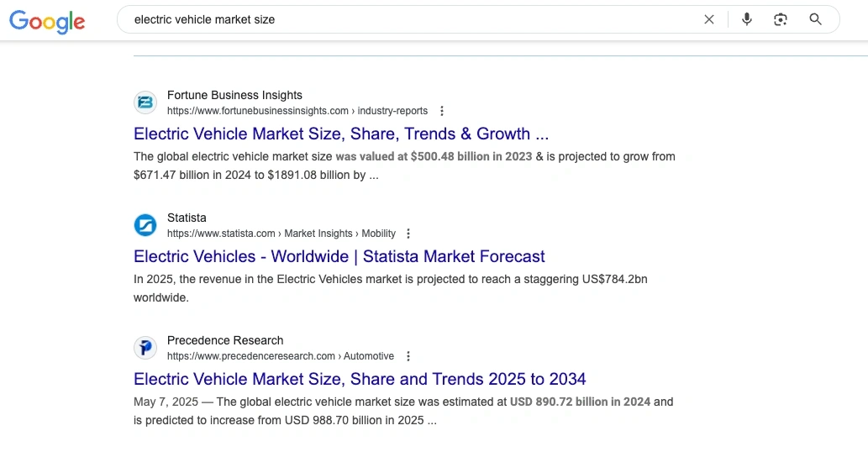Click the 'May 7, 2025' date text
This screenshot has width=868, height=457.
click(x=166, y=402)
